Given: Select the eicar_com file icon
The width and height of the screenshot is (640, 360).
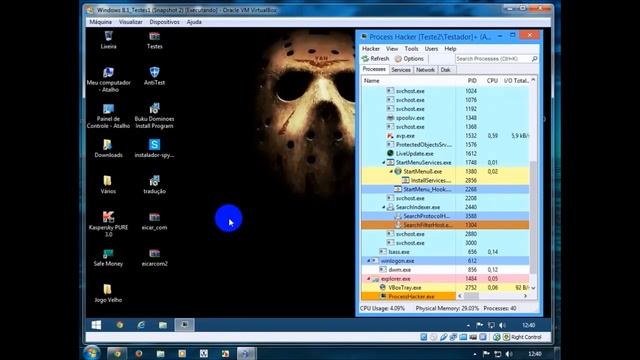Looking at the screenshot, I should click(154, 221).
